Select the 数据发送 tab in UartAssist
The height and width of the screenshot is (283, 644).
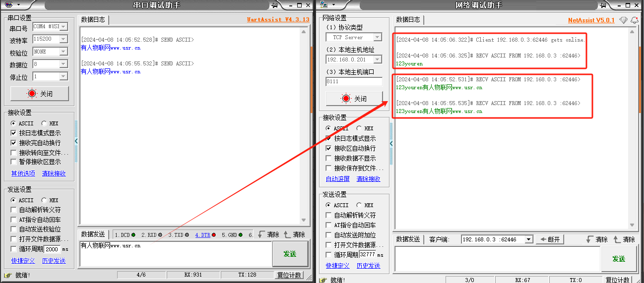[x=93, y=234]
